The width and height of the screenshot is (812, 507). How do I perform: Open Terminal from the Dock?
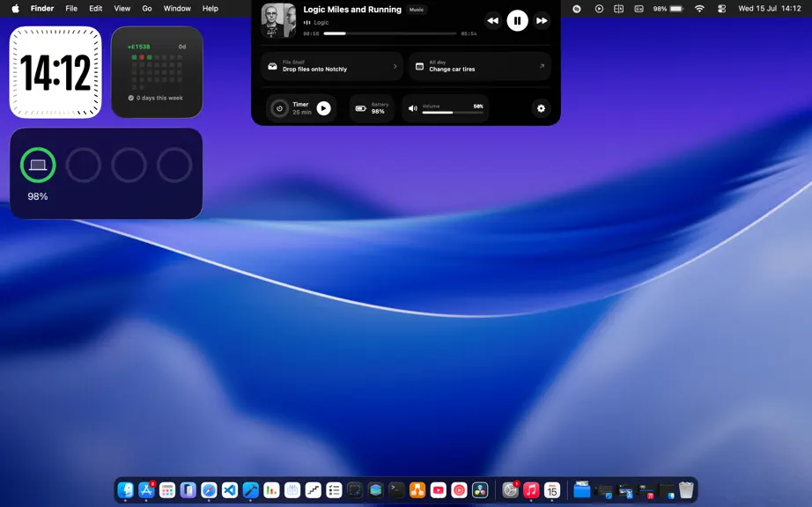coord(396,490)
